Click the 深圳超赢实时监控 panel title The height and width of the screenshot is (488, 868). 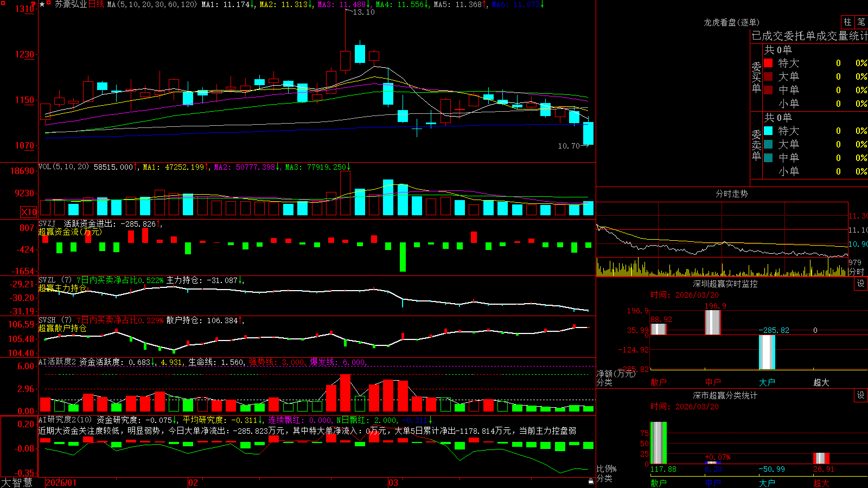point(725,284)
